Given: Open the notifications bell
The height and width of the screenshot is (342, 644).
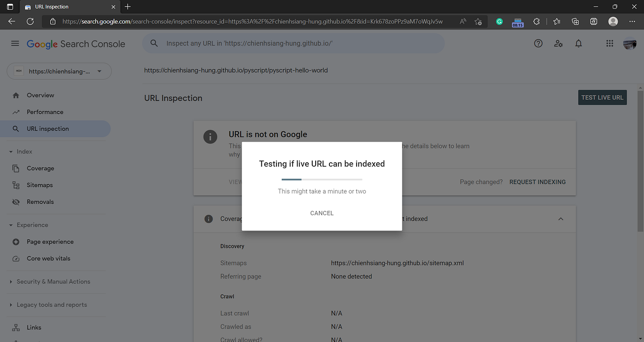Looking at the screenshot, I should (579, 43).
